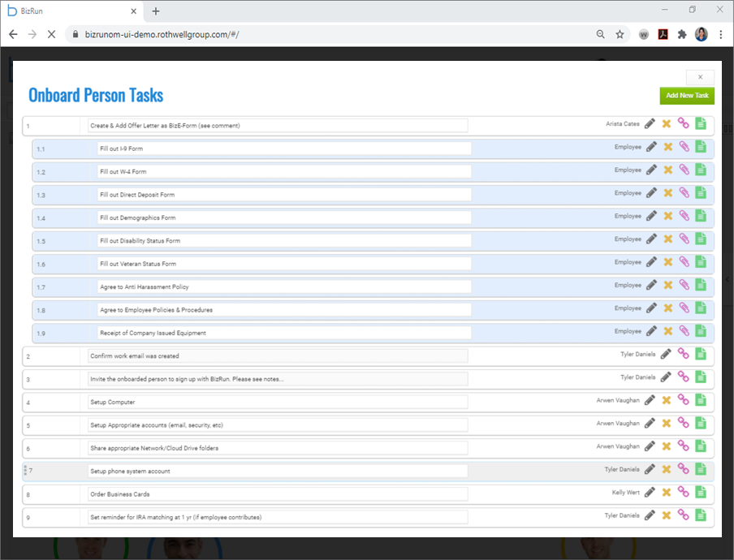Select the Set reminder for IRA matching text field
This screenshot has height=560, width=734.
277,517
